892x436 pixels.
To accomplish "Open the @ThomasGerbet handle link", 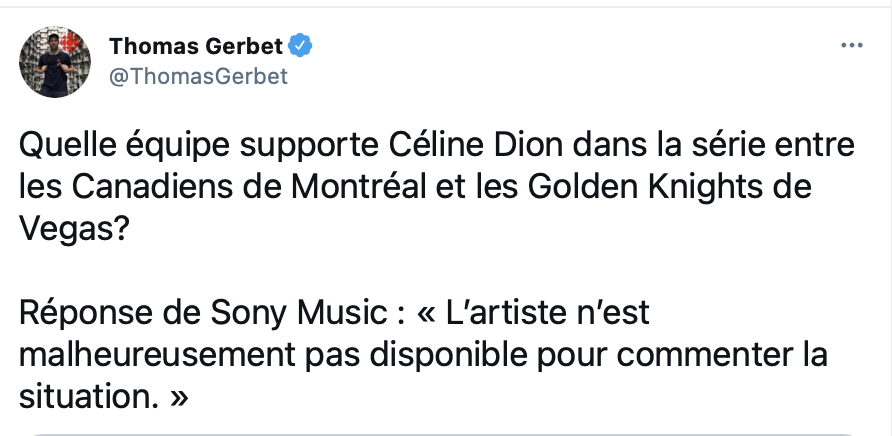I will tap(198, 77).
